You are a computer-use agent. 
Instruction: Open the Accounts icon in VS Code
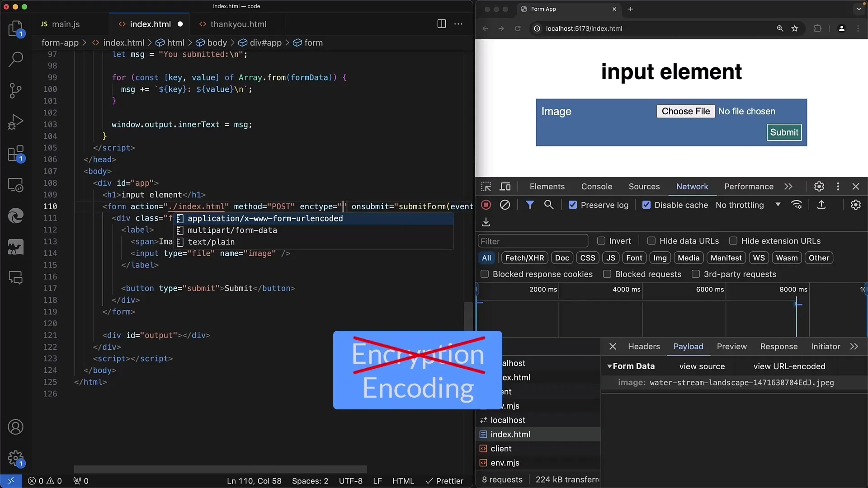(16, 427)
